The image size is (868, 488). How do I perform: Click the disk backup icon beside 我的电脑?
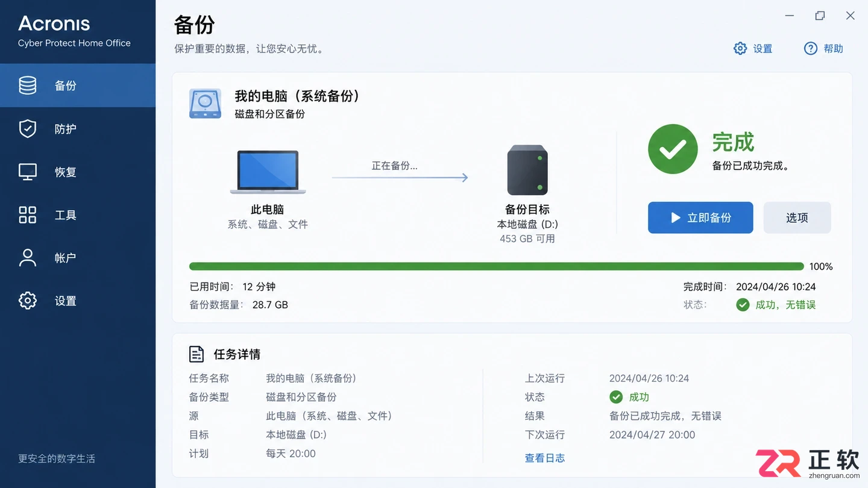point(205,104)
